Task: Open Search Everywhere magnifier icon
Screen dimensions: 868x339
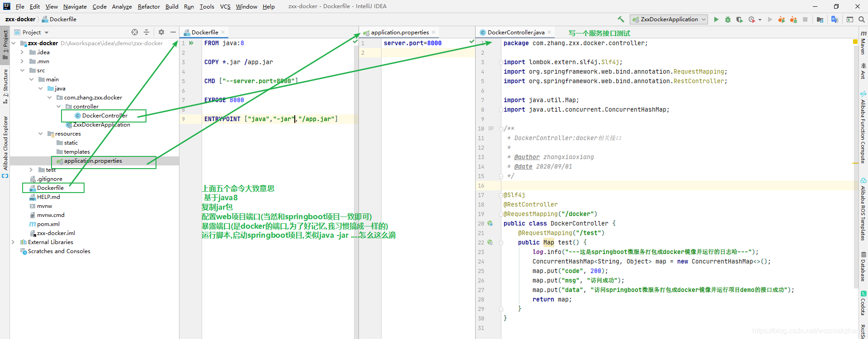Action: point(862,19)
